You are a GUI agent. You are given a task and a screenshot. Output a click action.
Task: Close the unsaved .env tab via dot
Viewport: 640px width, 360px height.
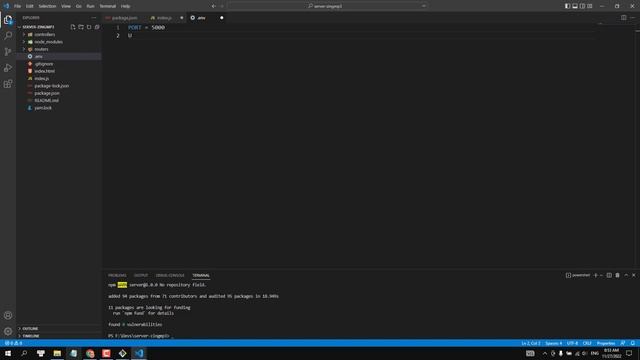(222, 18)
